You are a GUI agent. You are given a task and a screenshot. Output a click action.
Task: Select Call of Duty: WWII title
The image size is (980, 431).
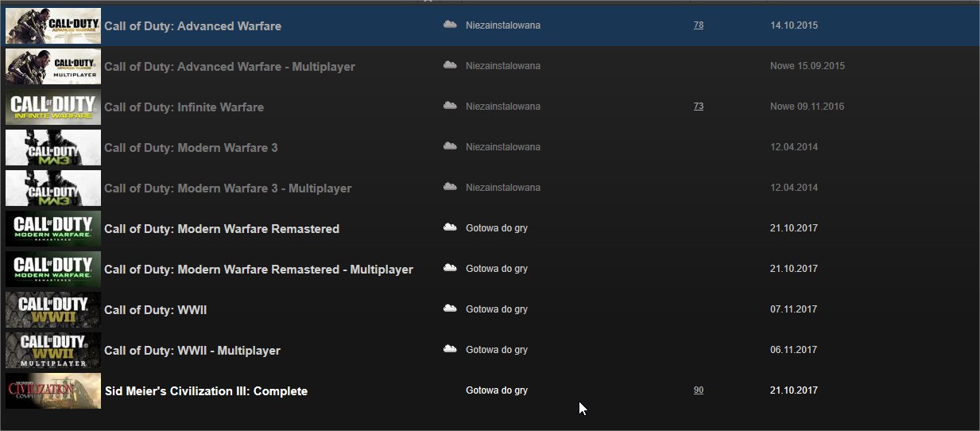pyautogui.click(x=156, y=310)
